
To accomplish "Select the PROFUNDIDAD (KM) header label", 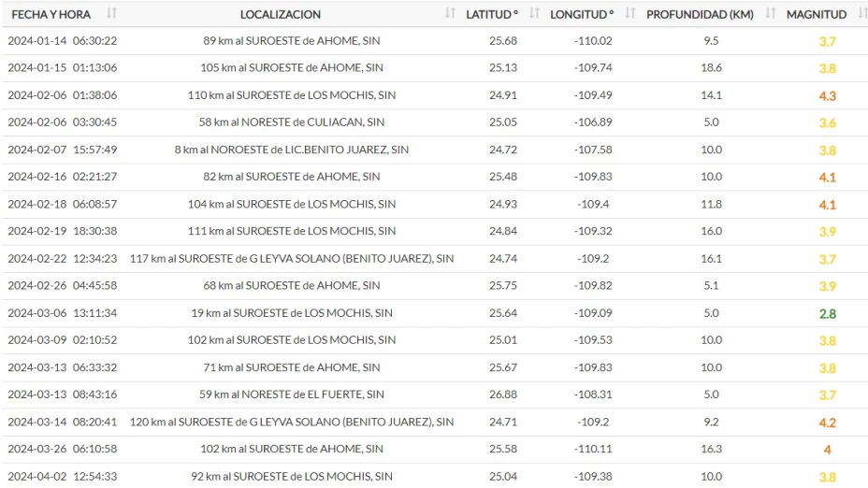I will tap(700, 14).
